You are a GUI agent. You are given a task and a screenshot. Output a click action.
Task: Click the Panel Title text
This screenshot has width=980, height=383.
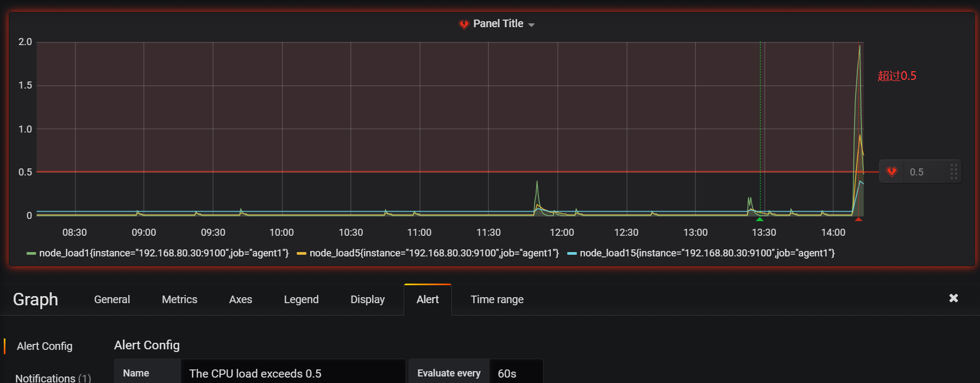[498, 24]
